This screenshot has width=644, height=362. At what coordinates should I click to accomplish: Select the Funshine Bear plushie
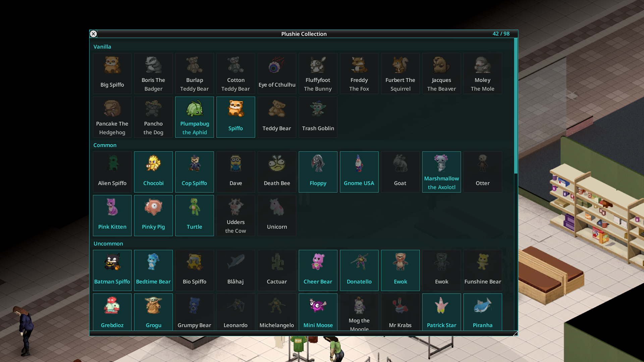coord(483,270)
